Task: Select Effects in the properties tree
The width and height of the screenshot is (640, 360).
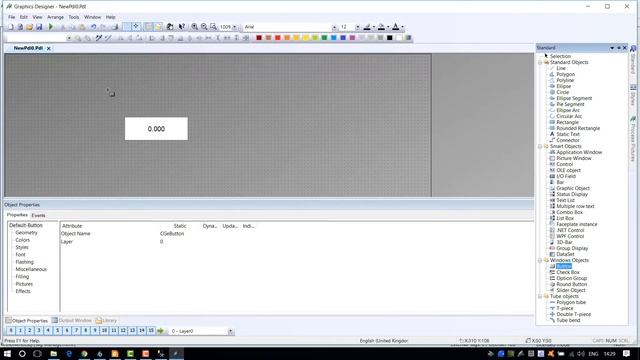Action: tap(23, 291)
